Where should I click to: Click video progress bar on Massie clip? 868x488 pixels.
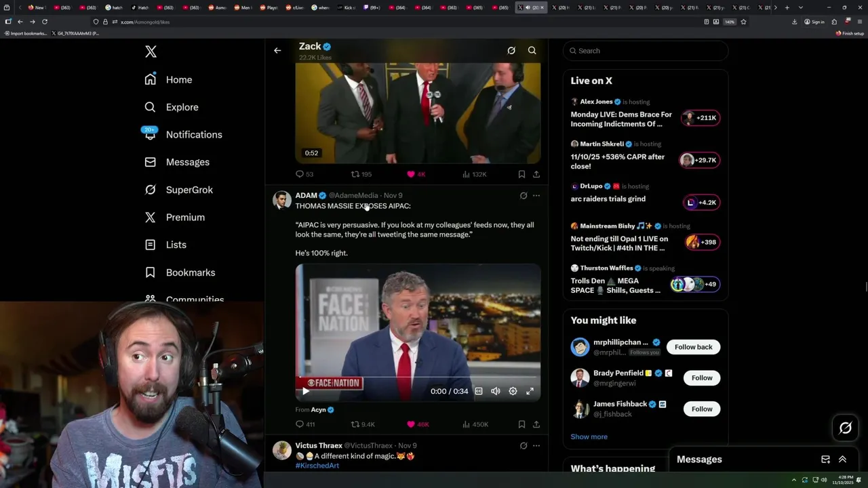point(418,377)
